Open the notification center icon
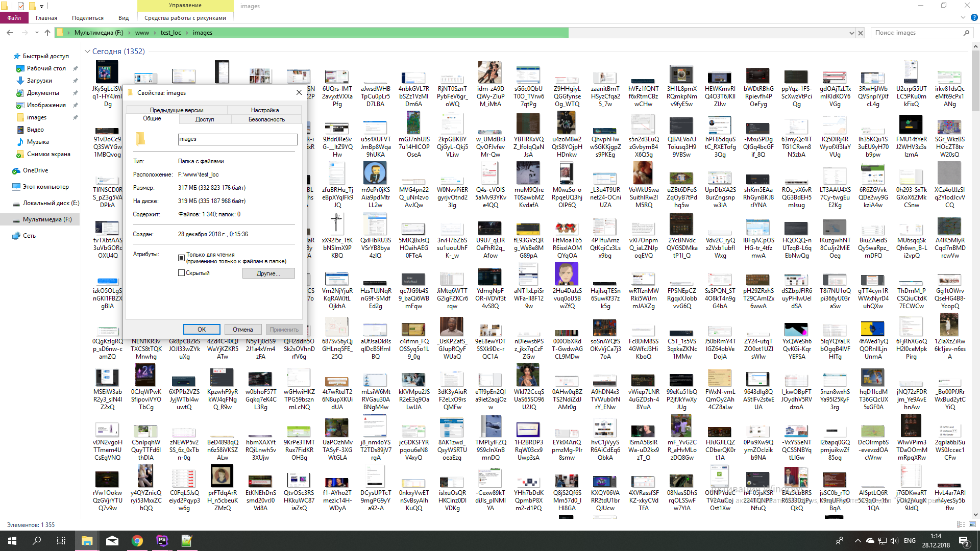Viewport: 980px width, 551px height. [964, 541]
